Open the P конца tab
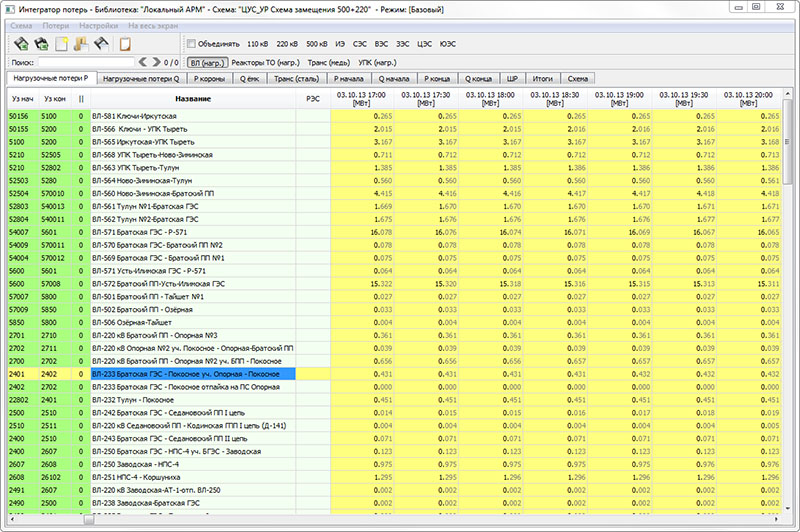The width and height of the screenshot is (800, 532). pos(437,79)
